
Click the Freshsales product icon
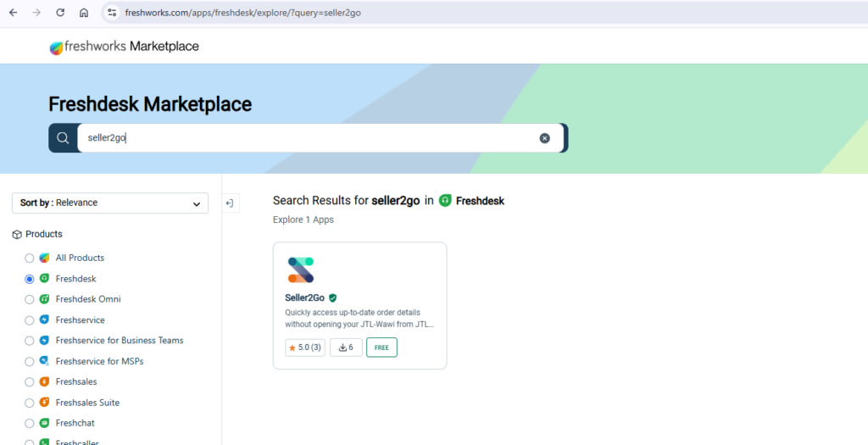tap(44, 382)
